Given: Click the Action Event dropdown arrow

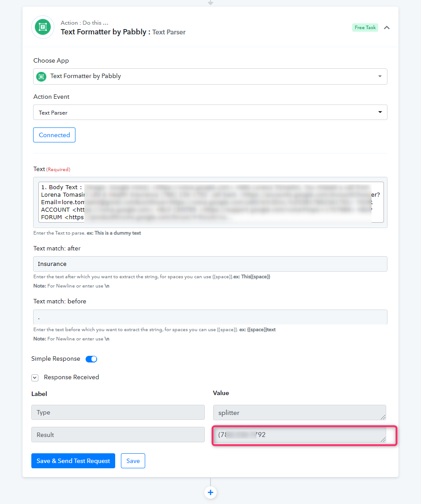Looking at the screenshot, I should pos(380,112).
